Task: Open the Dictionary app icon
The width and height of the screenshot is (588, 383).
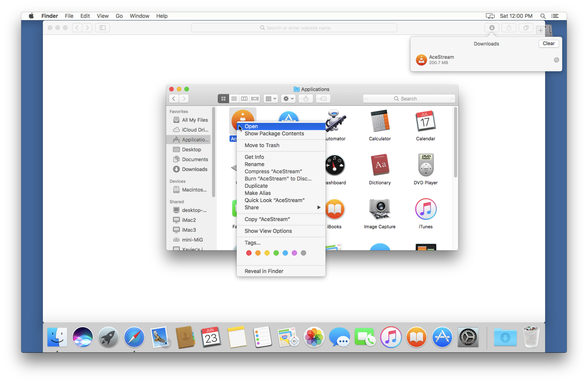Action: (x=380, y=165)
